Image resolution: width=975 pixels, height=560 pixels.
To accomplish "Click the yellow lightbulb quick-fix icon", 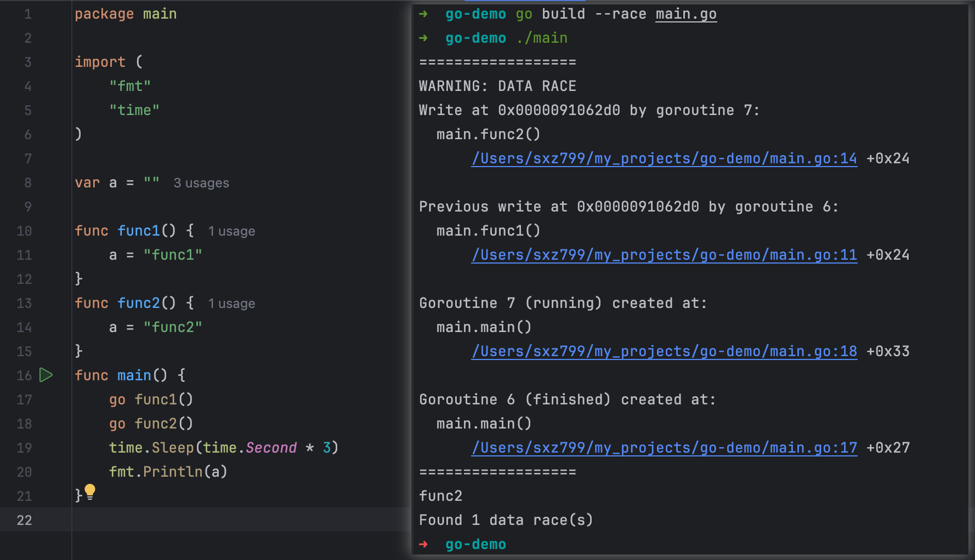I will [x=90, y=492].
